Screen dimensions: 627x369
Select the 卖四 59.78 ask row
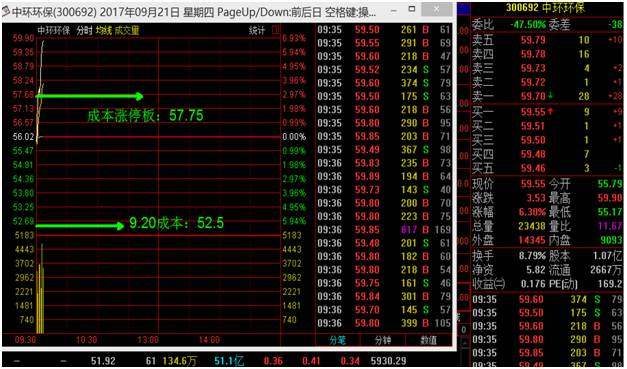tap(547, 54)
